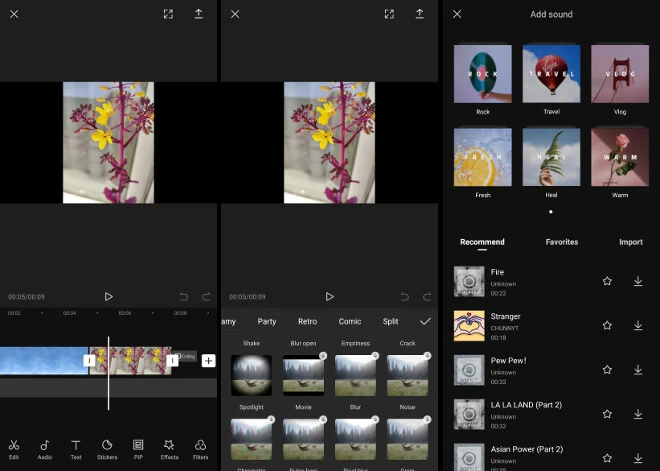The image size is (660, 471).
Task: Open the Import sound tab
Action: (x=631, y=242)
